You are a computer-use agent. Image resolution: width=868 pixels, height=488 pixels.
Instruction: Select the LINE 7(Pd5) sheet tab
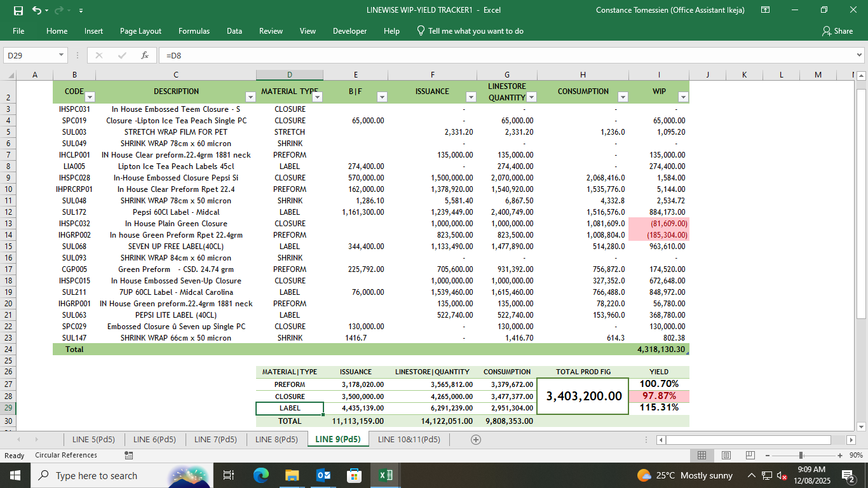tap(215, 438)
